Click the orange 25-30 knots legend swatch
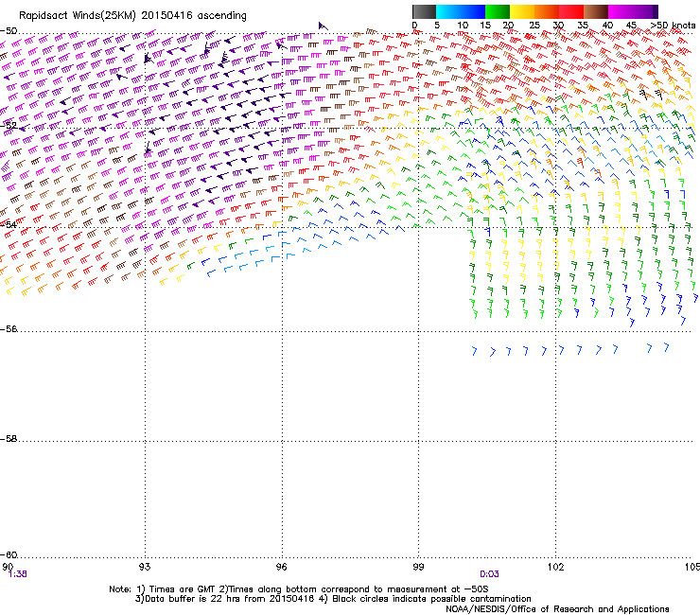 547,11
